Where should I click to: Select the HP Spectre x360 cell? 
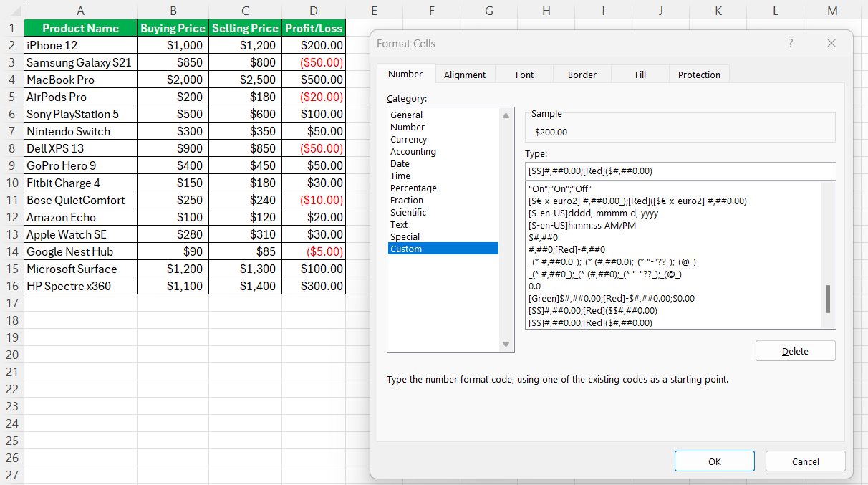point(80,286)
